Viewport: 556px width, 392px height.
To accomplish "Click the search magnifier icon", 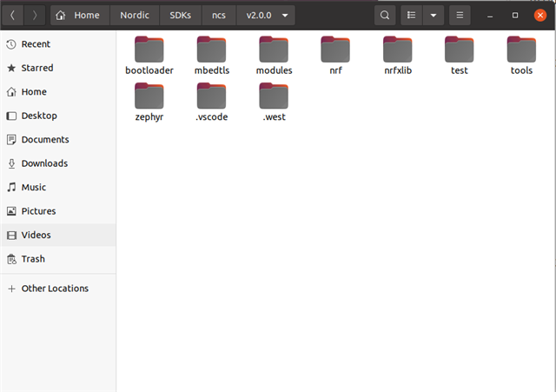I will (x=385, y=16).
